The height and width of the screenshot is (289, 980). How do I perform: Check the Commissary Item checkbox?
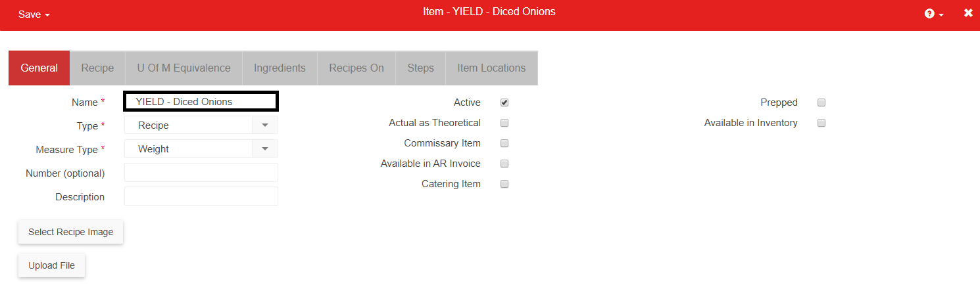[x=504, y=143]
